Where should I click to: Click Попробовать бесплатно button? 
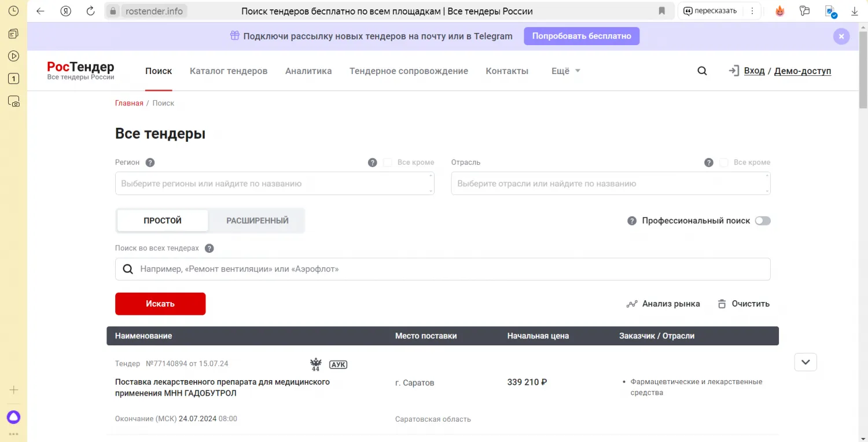(582, 36)
